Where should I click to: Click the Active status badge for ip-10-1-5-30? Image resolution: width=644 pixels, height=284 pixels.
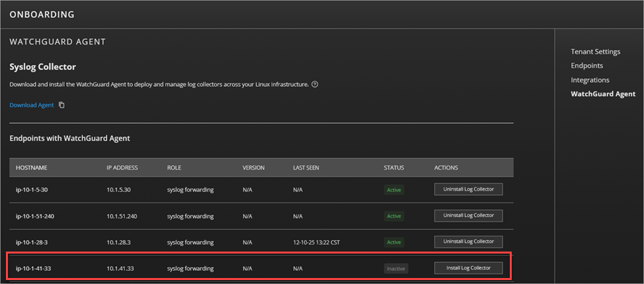394,190
